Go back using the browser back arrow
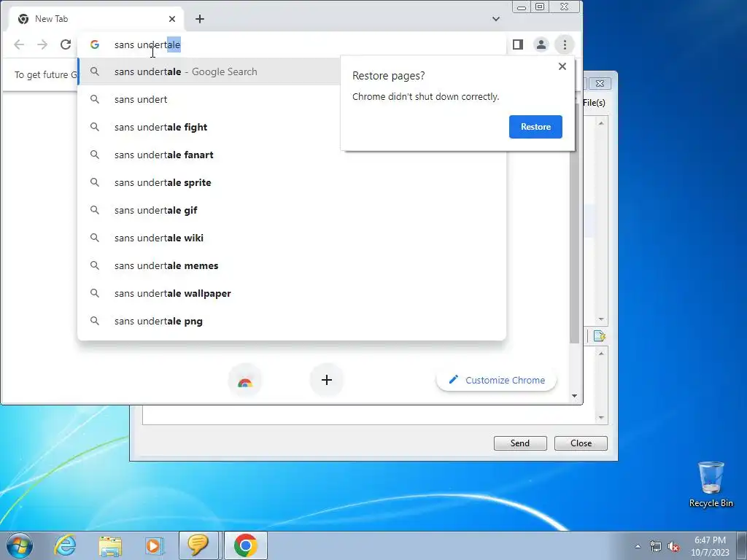The width and height of the screenshot is (747, 560). 19,44
